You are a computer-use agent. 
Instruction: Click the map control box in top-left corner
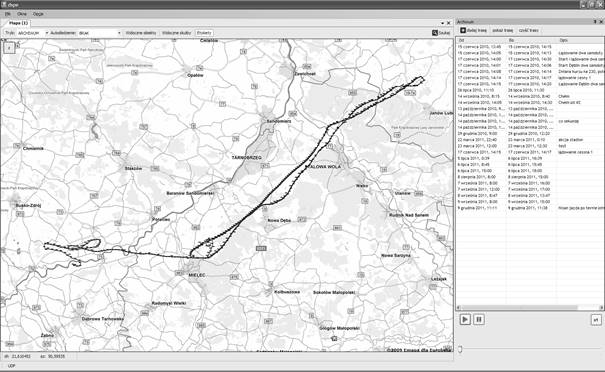pyautogui.click(x=9, y=48)
